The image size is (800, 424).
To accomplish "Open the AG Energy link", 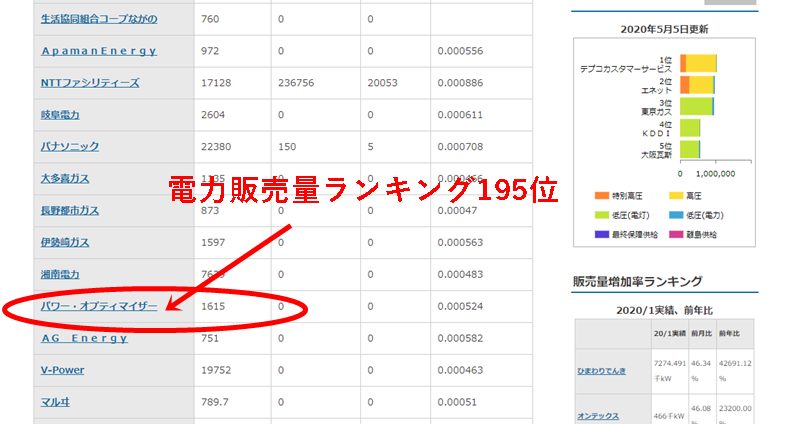I will (x=84, y=338).
